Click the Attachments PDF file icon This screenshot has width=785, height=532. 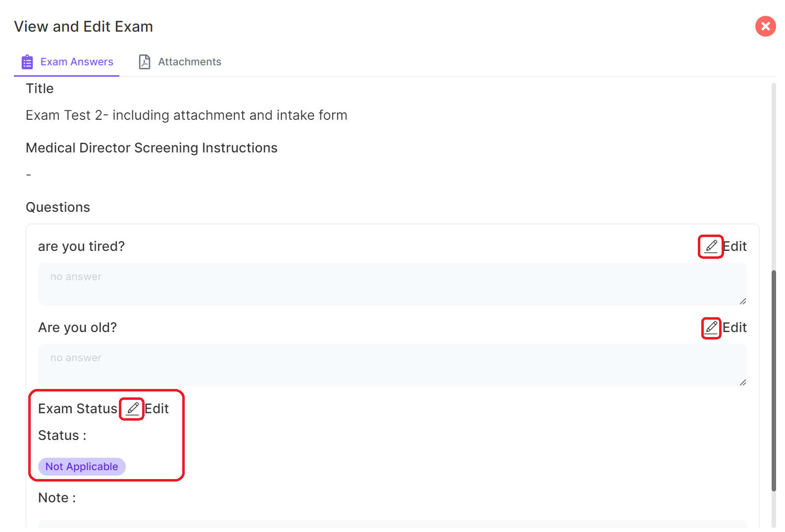[145, 62]
